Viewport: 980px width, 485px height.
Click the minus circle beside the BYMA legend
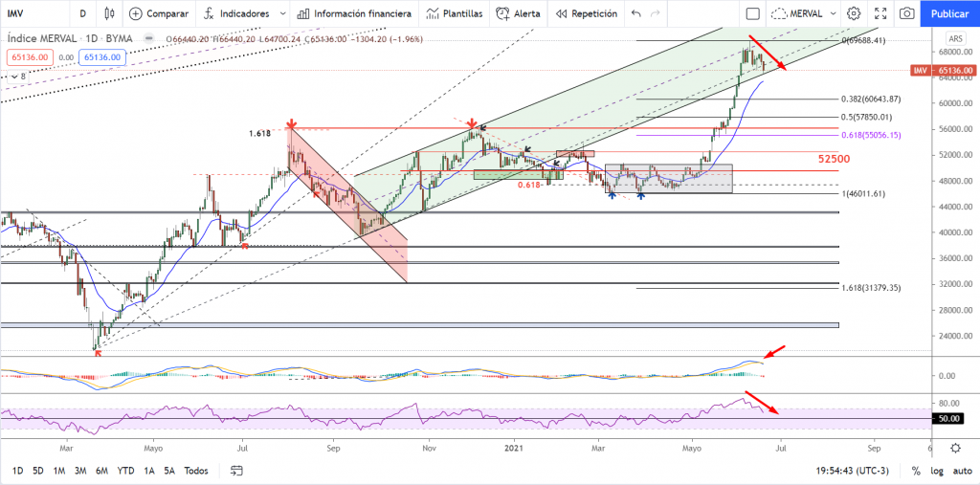tap(148, 38)
